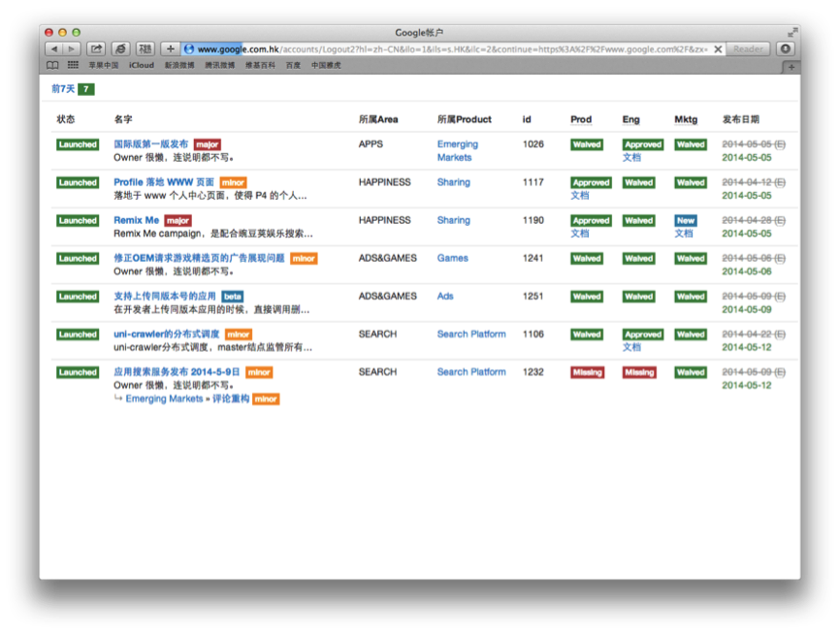
Task: Click the address bar URL field
Action: tap(453, 49)
